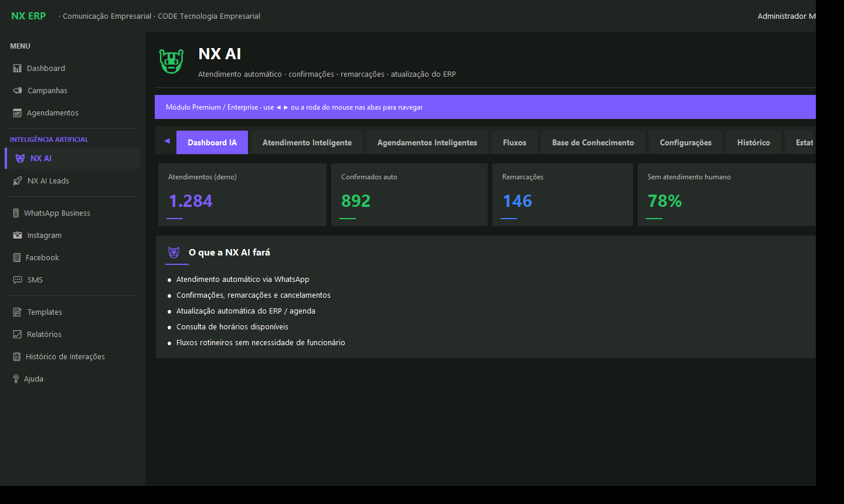
Task: Open the Dashboard IA tab
Action: click(x=212, y=142)
